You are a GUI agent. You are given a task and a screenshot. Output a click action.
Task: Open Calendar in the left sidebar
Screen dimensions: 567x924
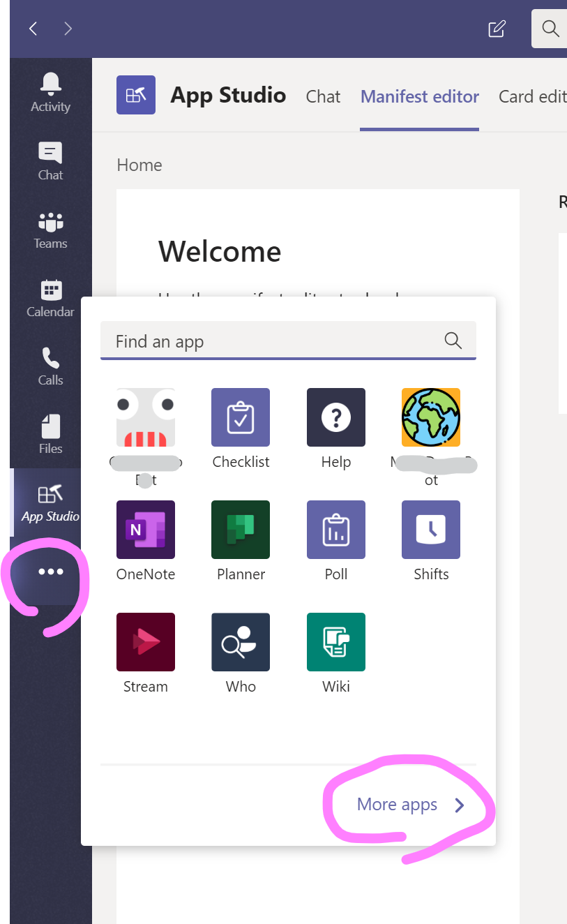coord(50,298)
